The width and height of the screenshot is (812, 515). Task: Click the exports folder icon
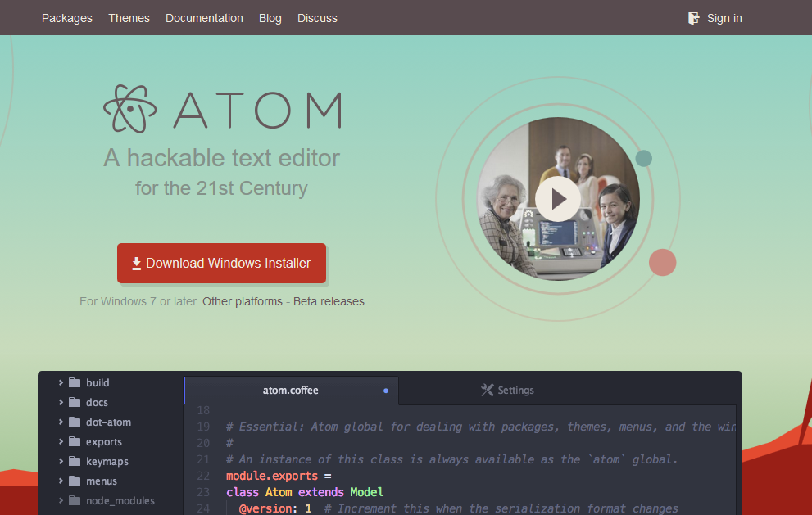click(x=75, y=441)
